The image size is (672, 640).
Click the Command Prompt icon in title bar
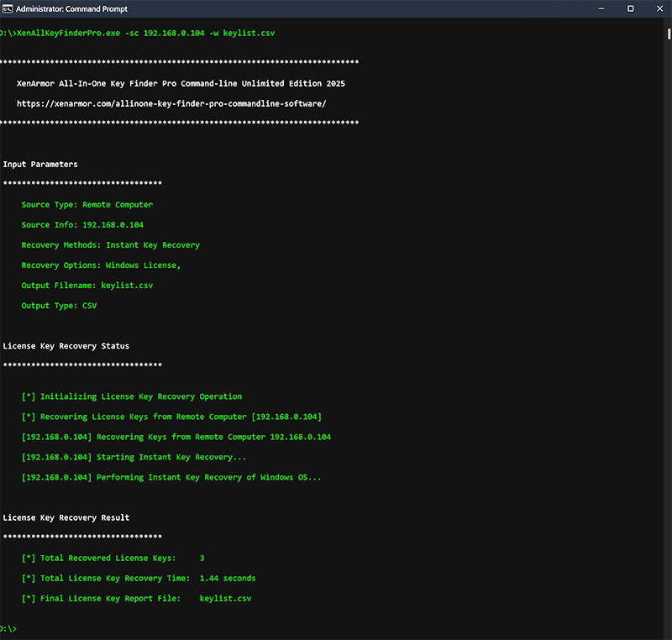coord(10,8)
